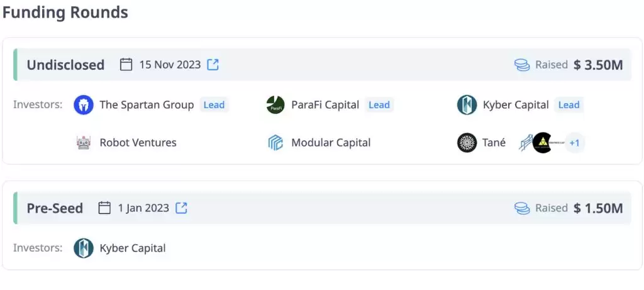This screenshot has width=644, height=290.
Task: Click The Spartan Group logo icon
Action: [x=84, y=105]
